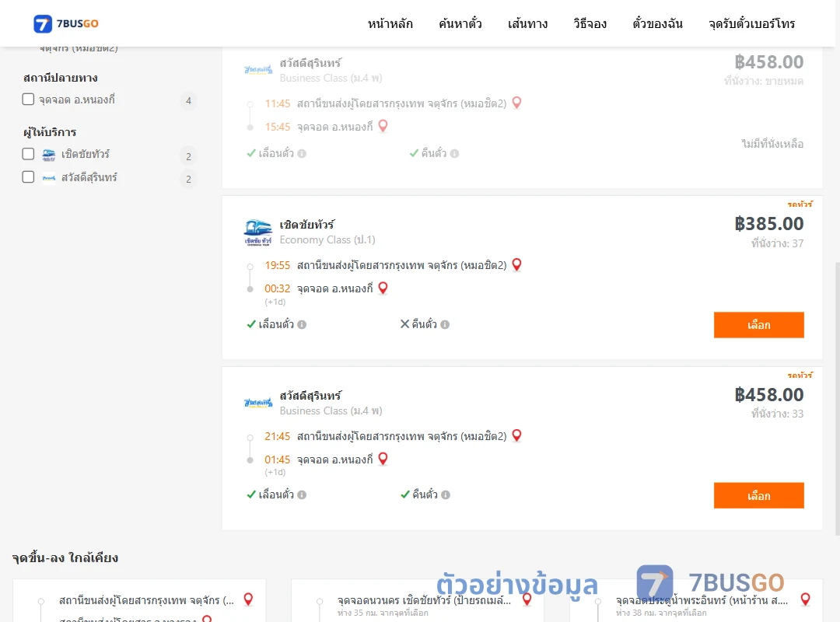840x622 pixels.
Task: Click map pin on ประตูน้ำพระอินทร์ nearby card
Action: [x=805, y=599]
